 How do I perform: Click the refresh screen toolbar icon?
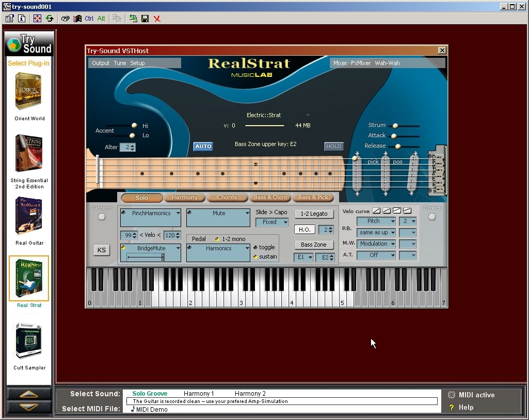pos(50,19)
